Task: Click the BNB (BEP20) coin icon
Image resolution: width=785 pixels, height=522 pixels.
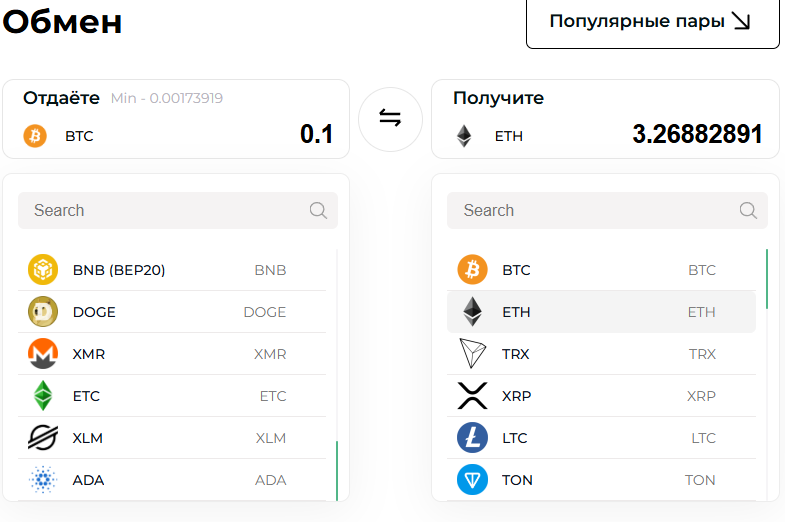Action: click(43, 270)
